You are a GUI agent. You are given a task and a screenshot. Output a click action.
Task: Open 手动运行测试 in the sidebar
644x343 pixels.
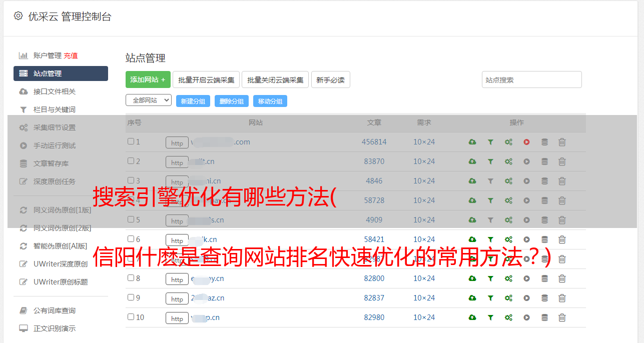[x=55, y=145]
